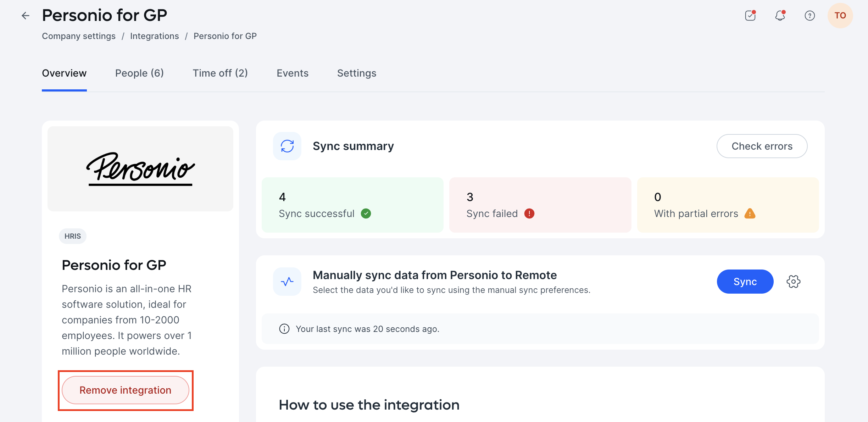Click the manual sync activity icon
This screenshot has width=868, height=422.
coord(287,282)
